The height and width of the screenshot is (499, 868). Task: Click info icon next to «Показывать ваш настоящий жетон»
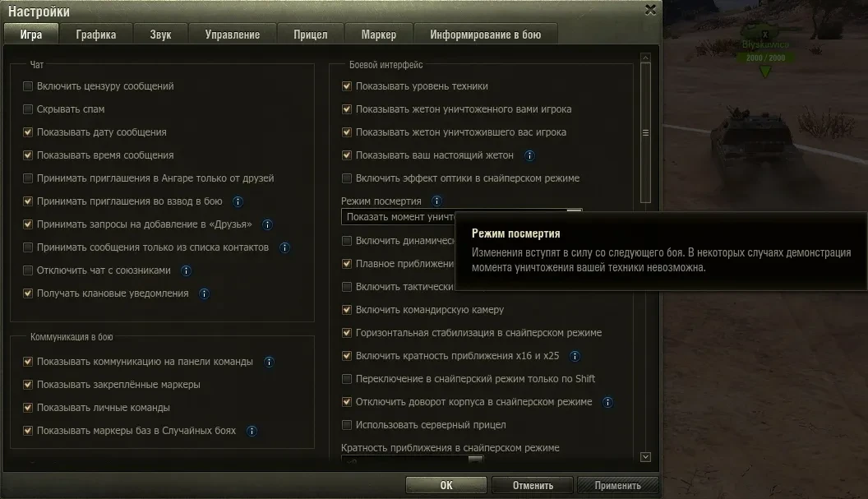click(530, 155)
